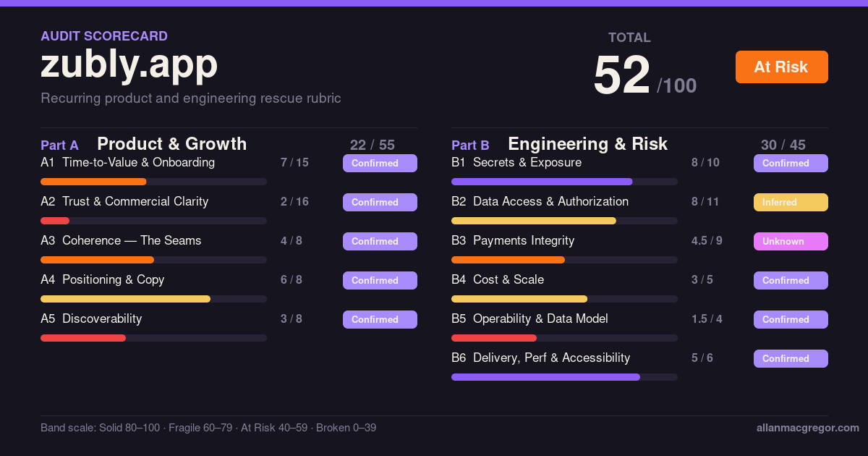Click the 4 / 8 score

[292, 241]
